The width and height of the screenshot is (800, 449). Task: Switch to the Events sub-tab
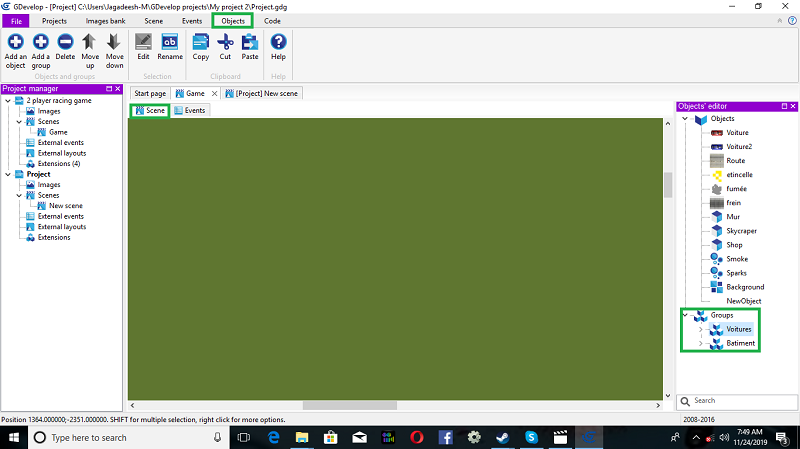pos(189,110)
